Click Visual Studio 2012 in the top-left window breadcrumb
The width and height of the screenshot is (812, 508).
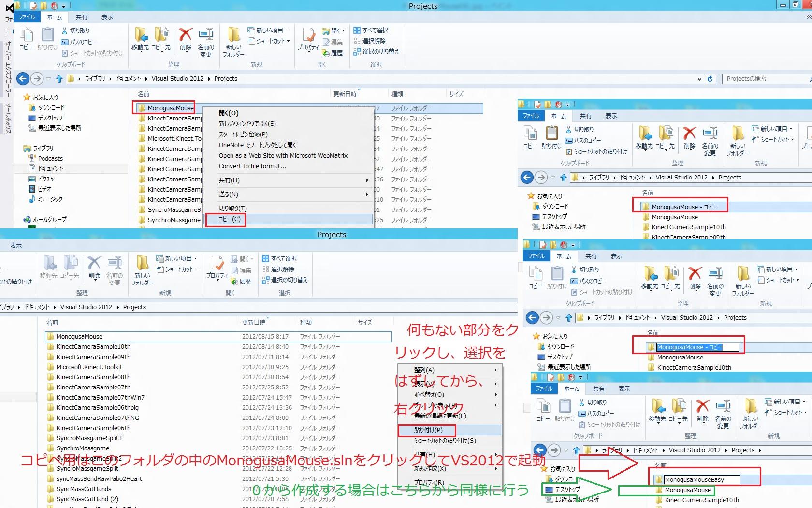click(x=177, y=78)
